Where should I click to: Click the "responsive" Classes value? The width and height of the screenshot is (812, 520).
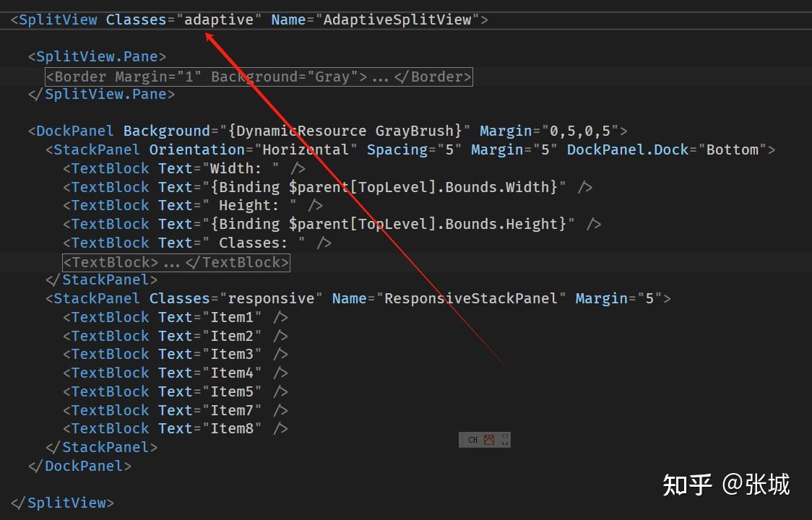point(271,299)
